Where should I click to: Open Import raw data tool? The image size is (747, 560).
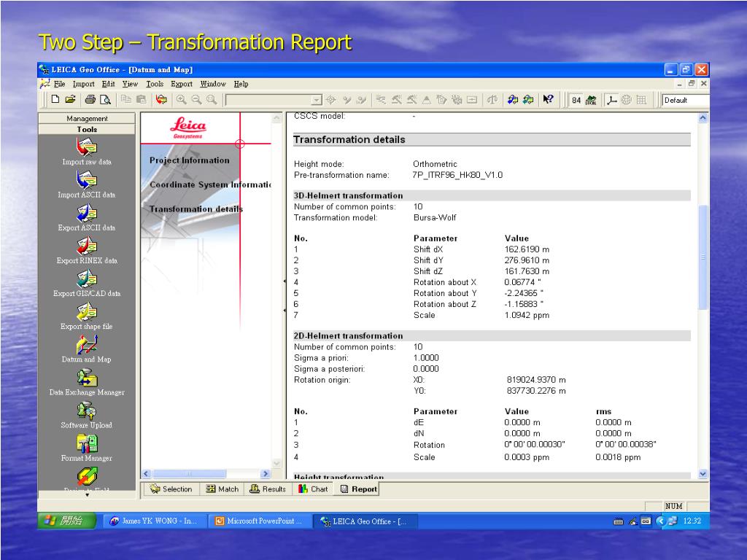[87, 152]
